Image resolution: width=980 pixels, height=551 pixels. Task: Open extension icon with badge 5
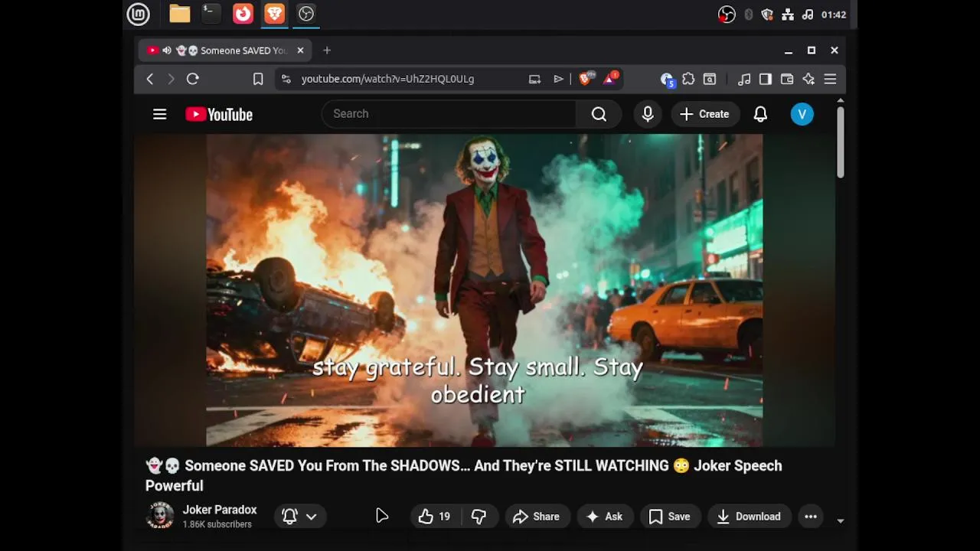click(667, 79)
